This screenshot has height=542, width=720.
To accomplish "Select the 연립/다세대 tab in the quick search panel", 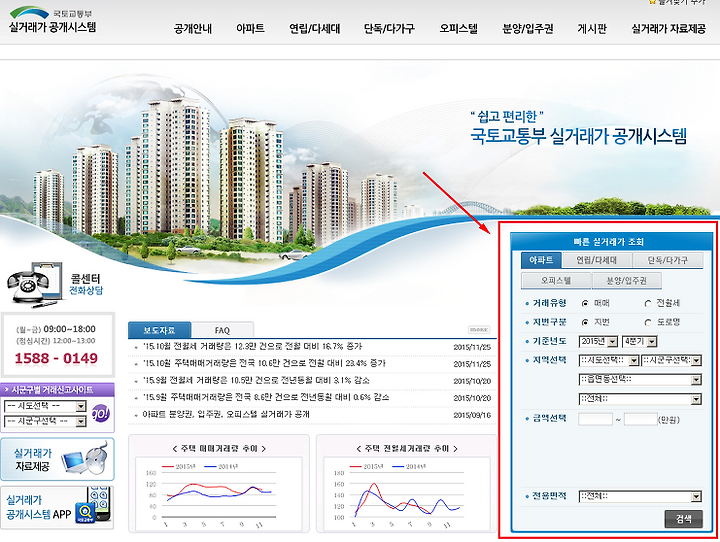I will coord(596,260).
